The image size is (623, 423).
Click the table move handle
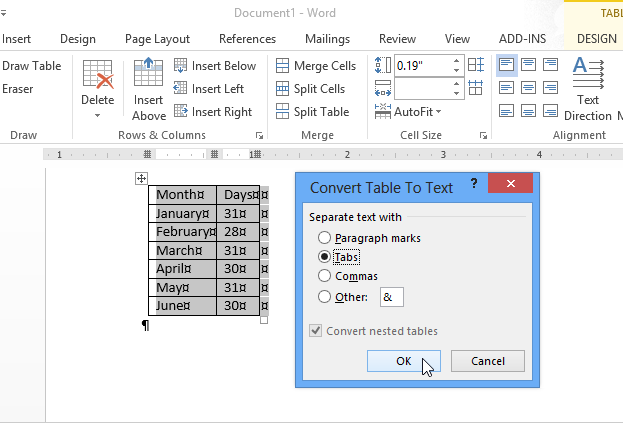click(x=141, y=178)
